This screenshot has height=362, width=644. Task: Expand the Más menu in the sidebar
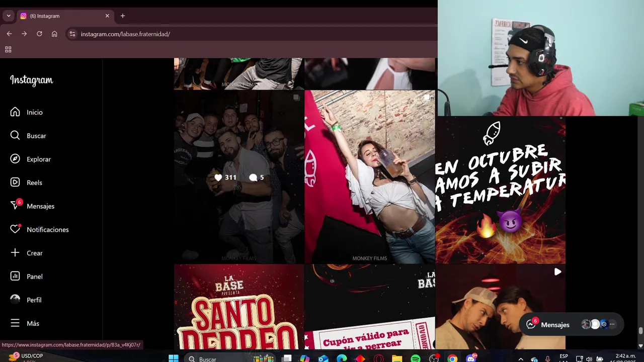[x=24, y=323]
